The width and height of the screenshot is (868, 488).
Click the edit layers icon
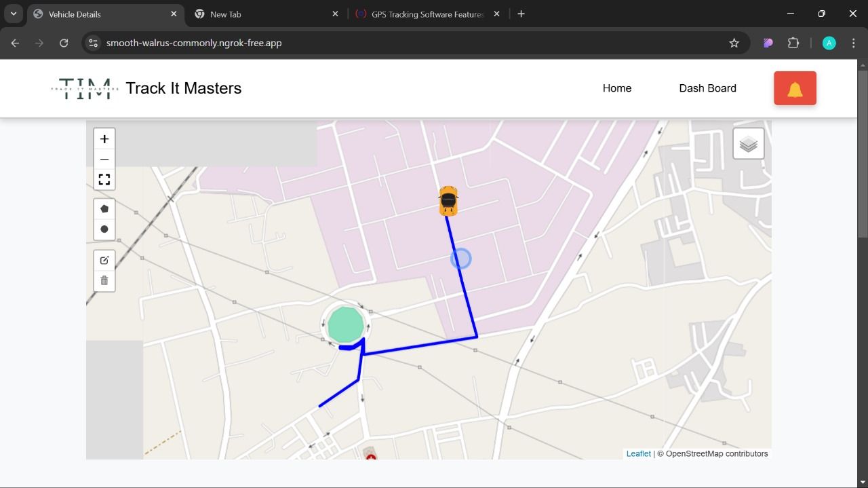(x=104, y=261)
